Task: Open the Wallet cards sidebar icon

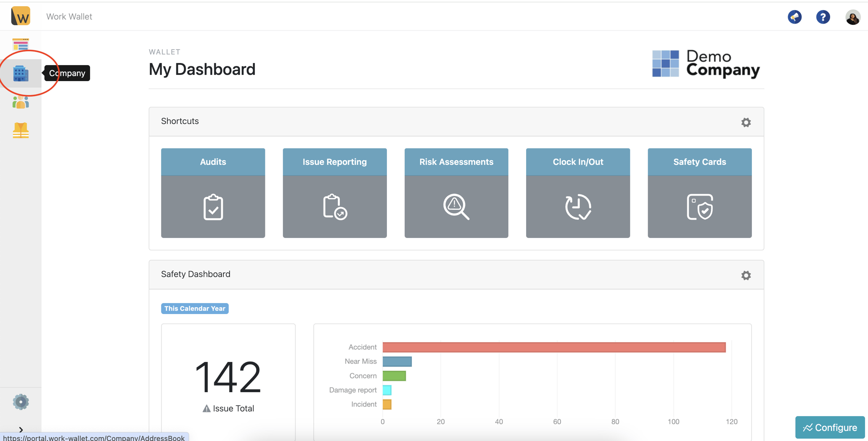Action: coord(21,44)
